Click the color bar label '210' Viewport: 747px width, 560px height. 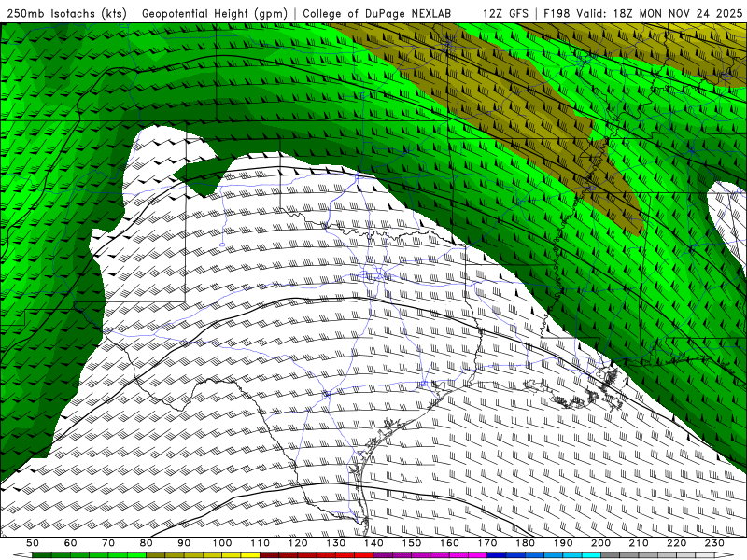point(639,543)
